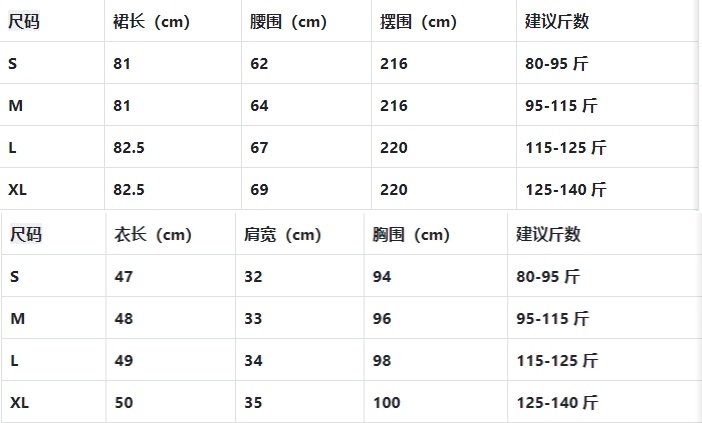Click the garment length 47 cell

click(x=124, y=277)
